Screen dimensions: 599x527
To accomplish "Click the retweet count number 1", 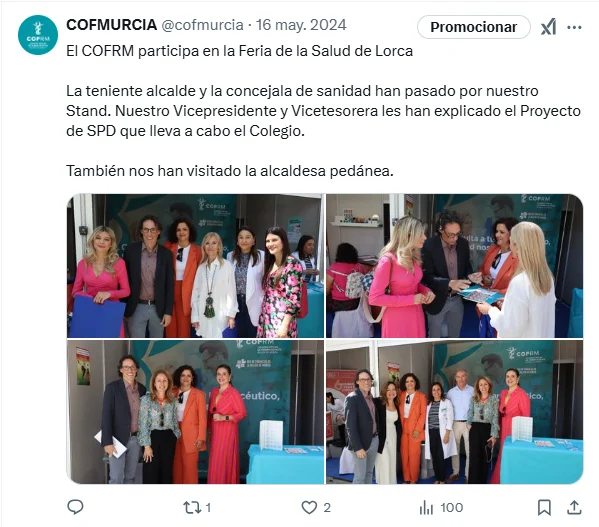I will pos(208,508).
